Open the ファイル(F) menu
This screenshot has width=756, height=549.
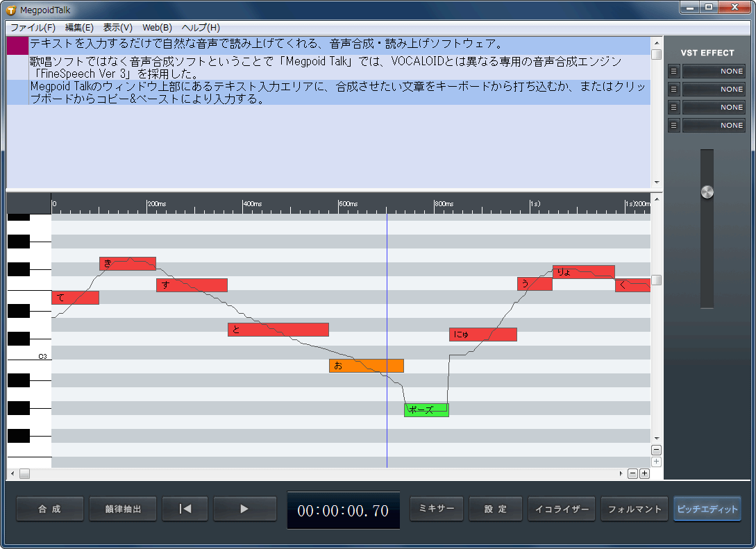[x=33, y=28]
